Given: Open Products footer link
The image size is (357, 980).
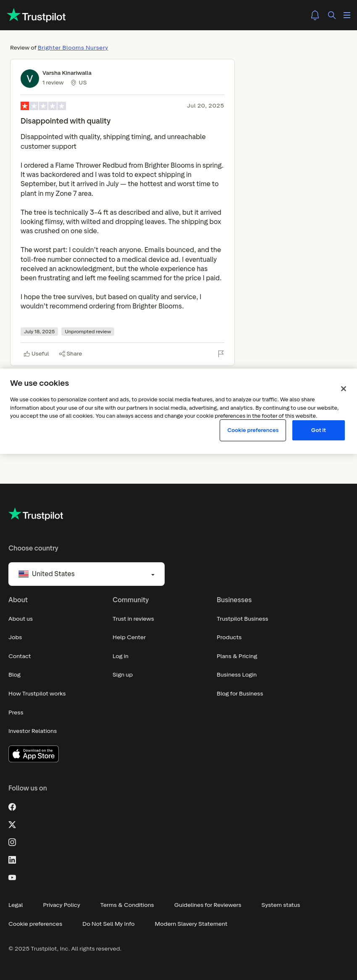Looking at the screenshot, I should 229,638.
